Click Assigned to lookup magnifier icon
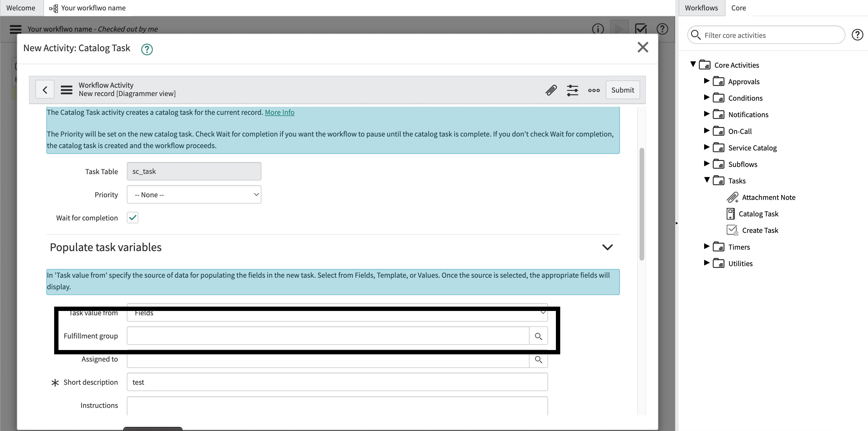Viewport: 868px width, 431px height. 538,360
